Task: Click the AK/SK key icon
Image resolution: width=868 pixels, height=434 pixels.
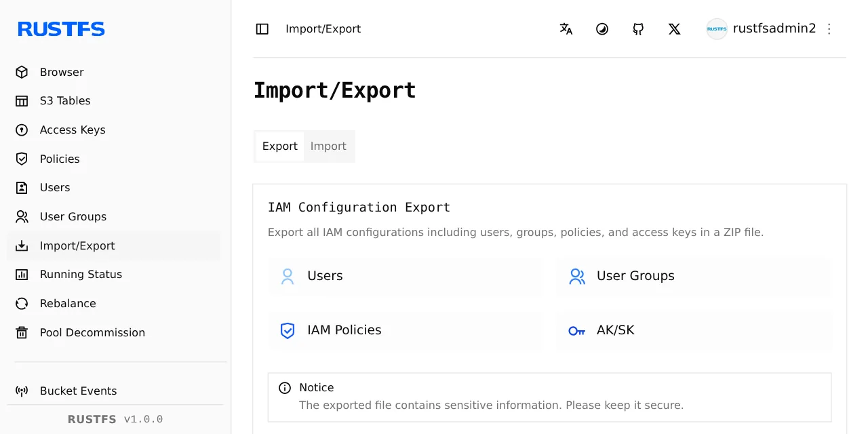Action: (x=577, y=331)
